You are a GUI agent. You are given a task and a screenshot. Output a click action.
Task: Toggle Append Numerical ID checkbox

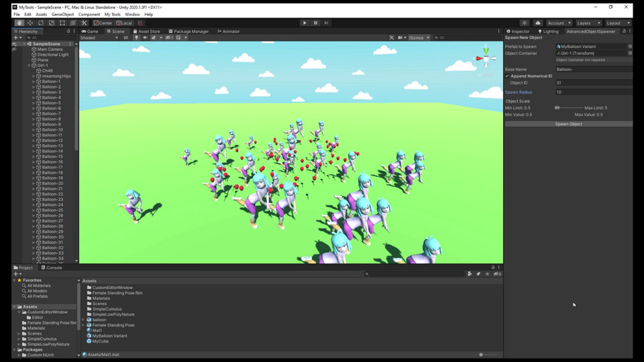[507, 76]
